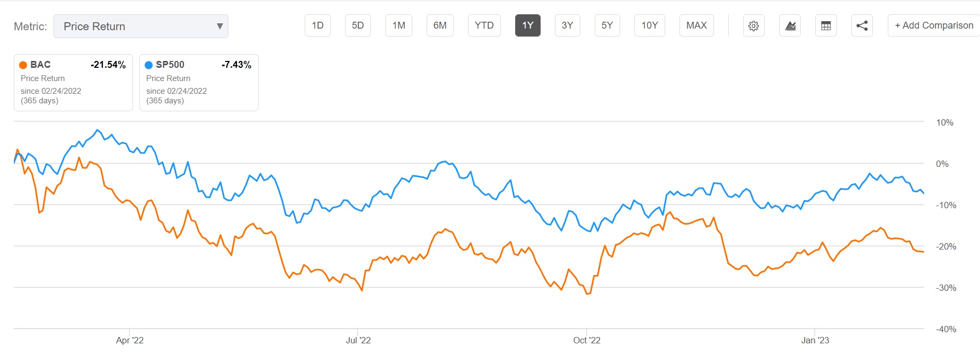980x355 pixels.
Task: Select the 6M time range
Action: (x=440, y=25)
